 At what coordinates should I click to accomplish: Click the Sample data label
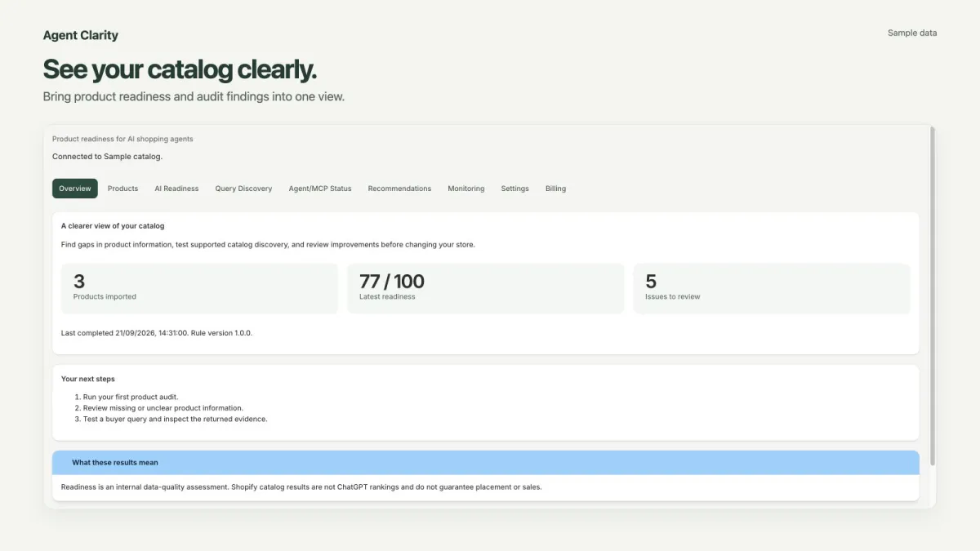(912, 33)
